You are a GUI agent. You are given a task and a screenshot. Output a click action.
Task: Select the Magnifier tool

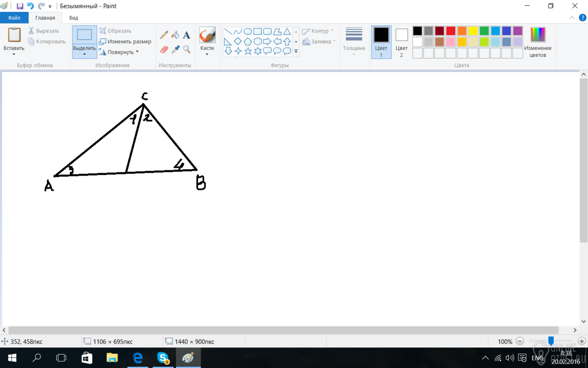pyautogui.click(x=187, y=49)
